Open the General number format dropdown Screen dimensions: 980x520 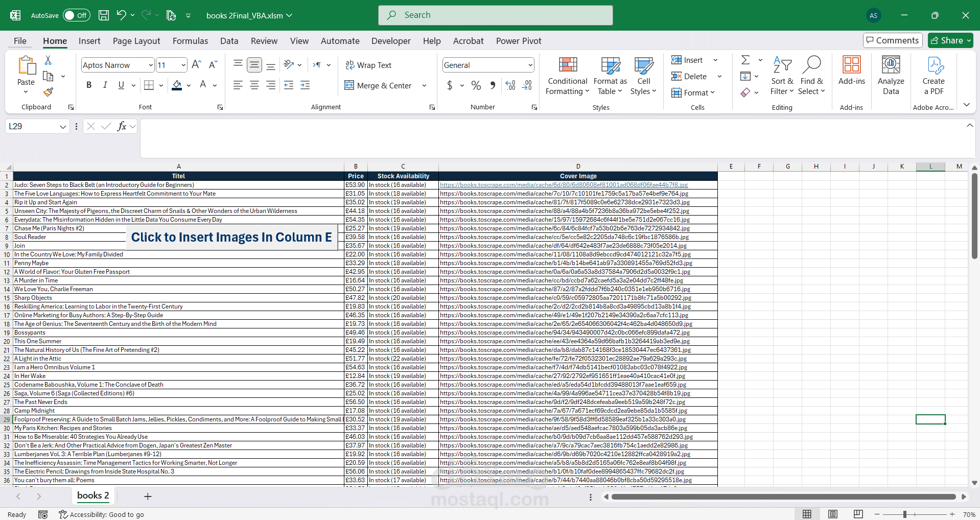(x=530, y=65)
